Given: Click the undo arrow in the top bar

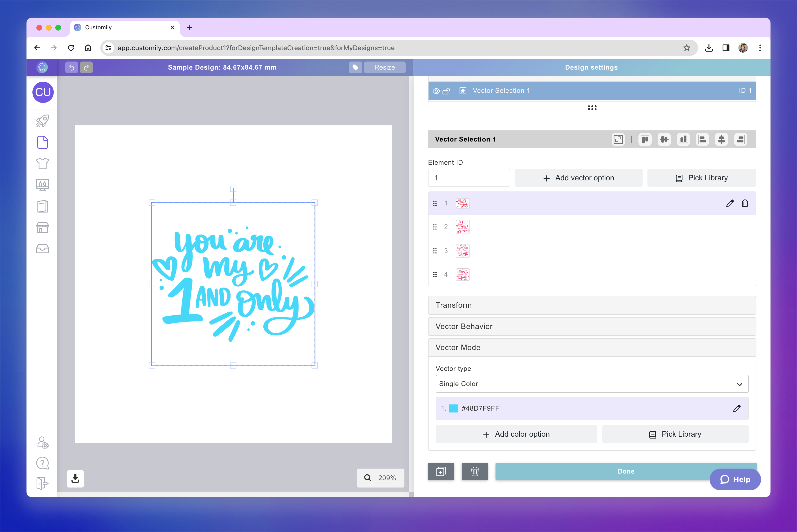Looking at the screenshot, I should 72,67.
